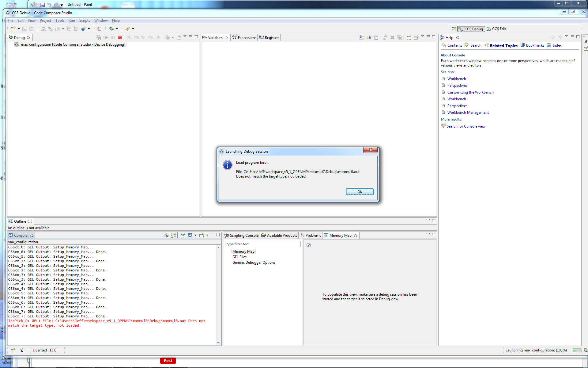Switch to the Scripting Console tab
The width and height of the screenshot is (588, 368).
pyautogui.click(x=242, y=235)
